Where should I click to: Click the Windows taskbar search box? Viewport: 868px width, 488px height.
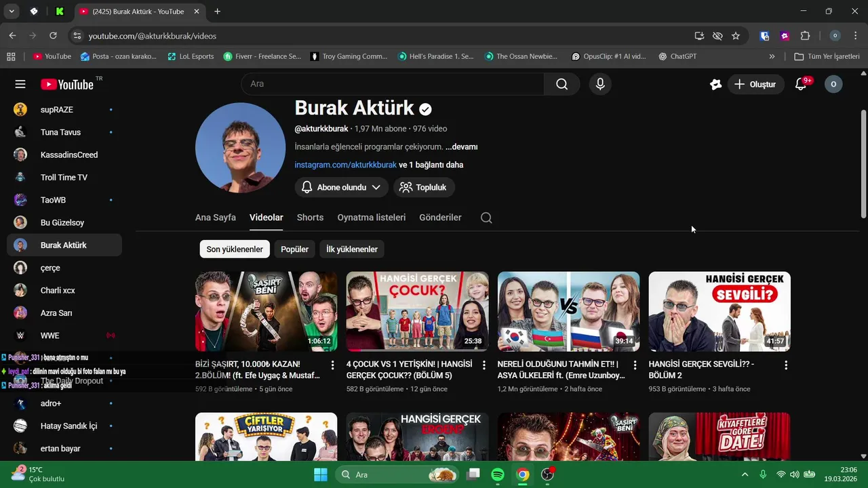[x=399, y=474]
